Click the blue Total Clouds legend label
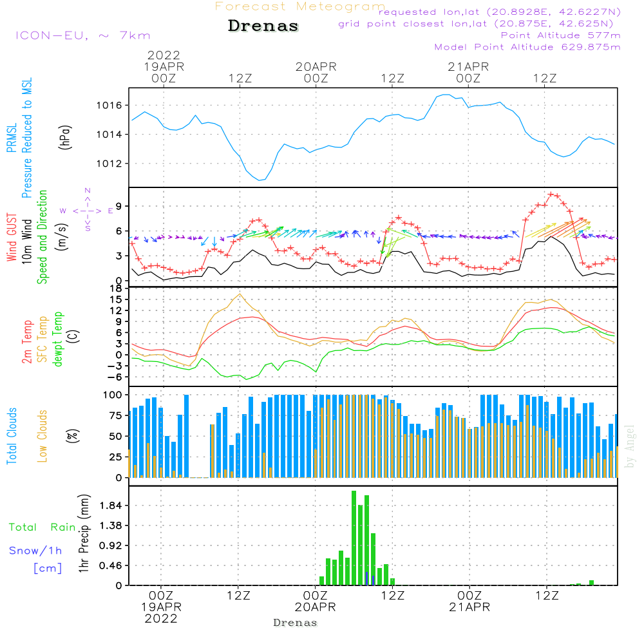This screenshot has height=644, width=644. [12, 436]
